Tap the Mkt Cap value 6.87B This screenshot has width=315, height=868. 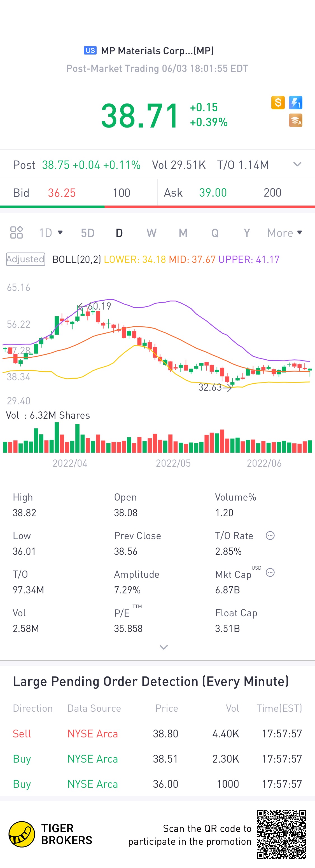[227, 590]
